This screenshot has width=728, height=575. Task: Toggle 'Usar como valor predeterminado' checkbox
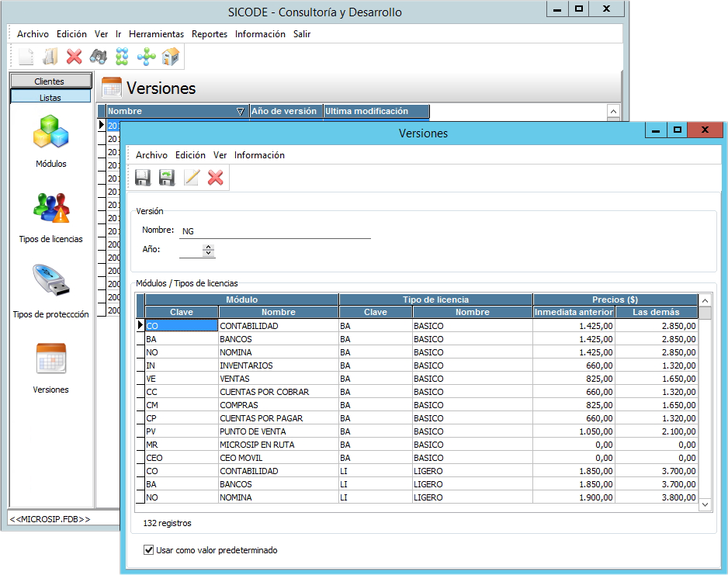[x=149, y=550]
